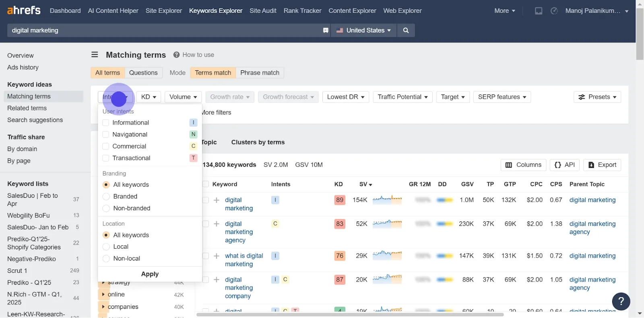644x318 pixels.
Task: Click the Columns grid icon button
Action: pyautogui.click(x=523, y=165)
